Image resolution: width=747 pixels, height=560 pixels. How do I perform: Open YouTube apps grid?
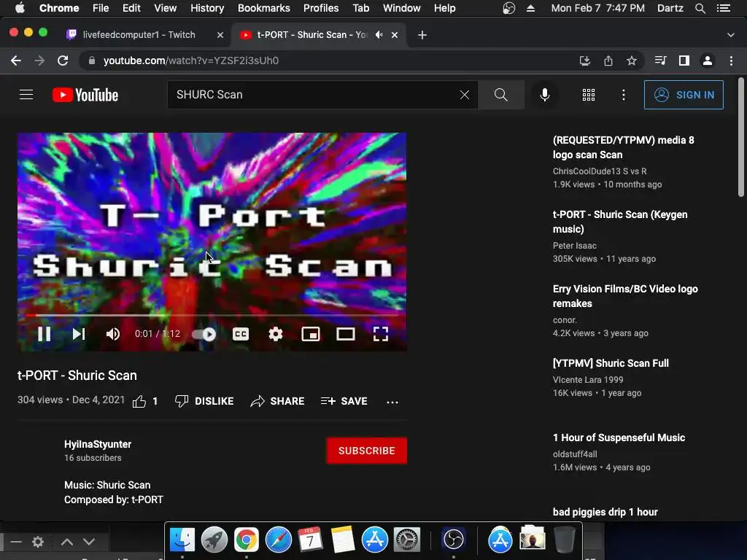tap(589, 95)
